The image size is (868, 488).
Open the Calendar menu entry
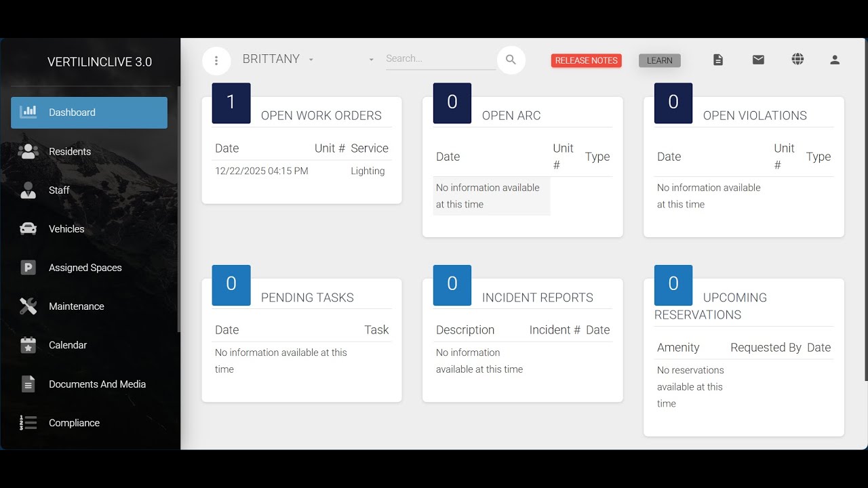click(89, 345)
